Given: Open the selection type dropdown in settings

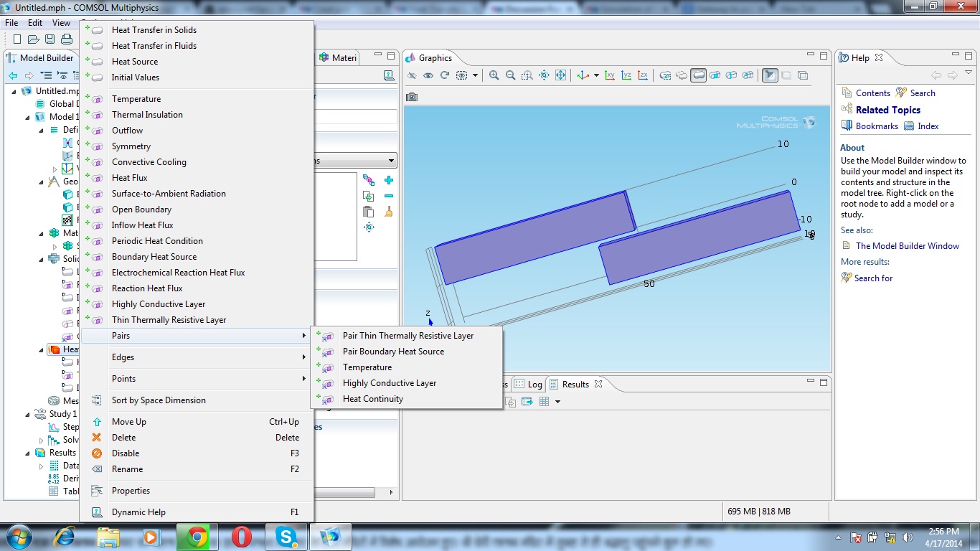Looking at the screenshot, I should (x=391, y=161).
